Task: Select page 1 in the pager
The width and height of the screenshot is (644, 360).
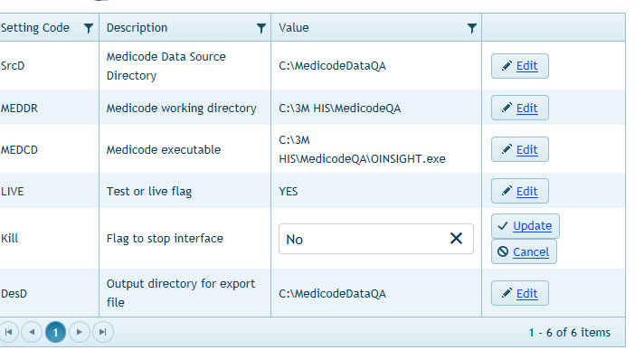Action: 55,332
